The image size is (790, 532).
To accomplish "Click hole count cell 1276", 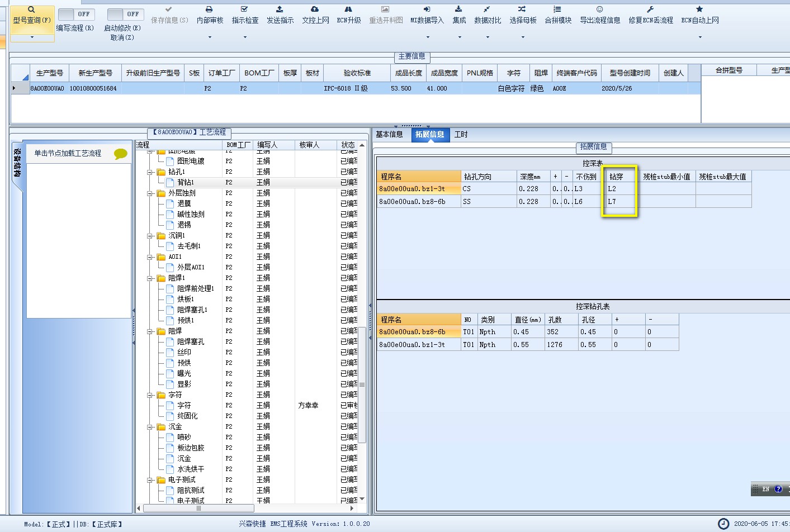I will [x=561, y=345].
